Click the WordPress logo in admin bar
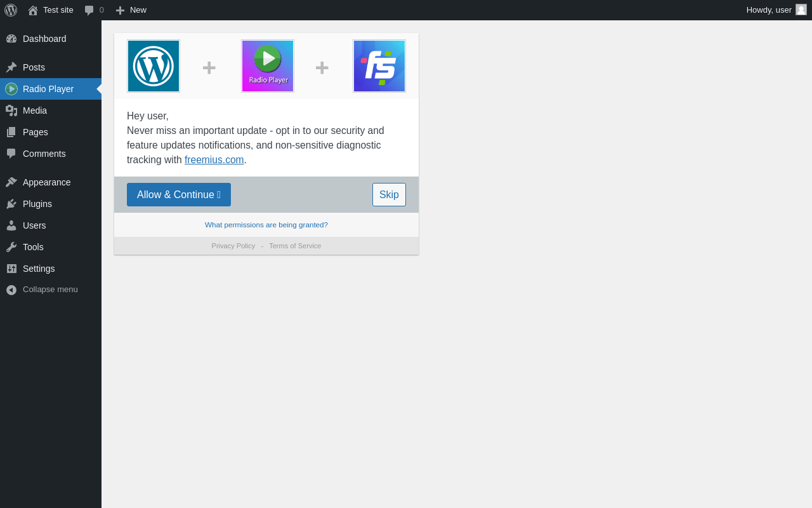Viewport: 812px width, 508px height. click(x=11, y=10)
